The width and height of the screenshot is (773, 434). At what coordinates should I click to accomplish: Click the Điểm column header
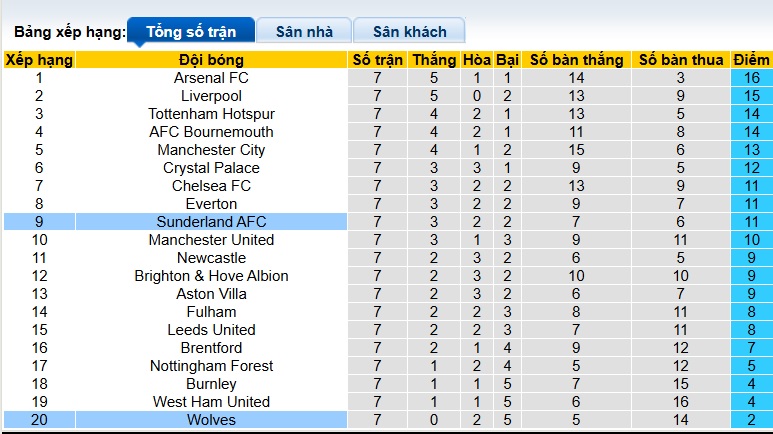751,60
